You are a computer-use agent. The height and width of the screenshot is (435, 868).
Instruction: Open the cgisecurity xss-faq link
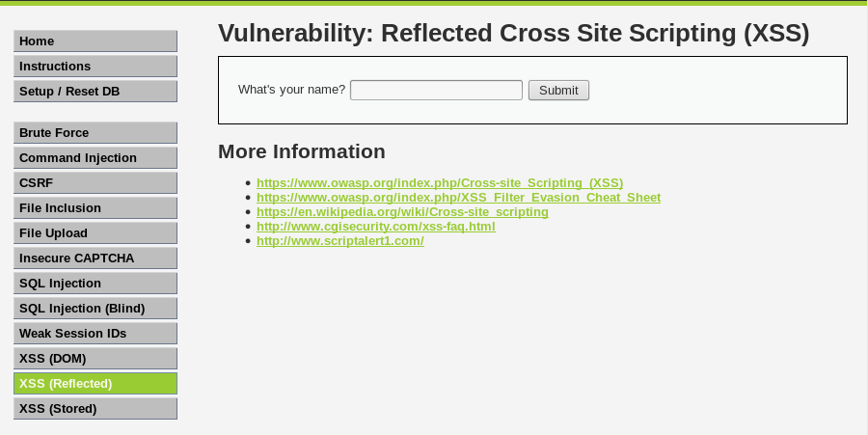(375, 227)
